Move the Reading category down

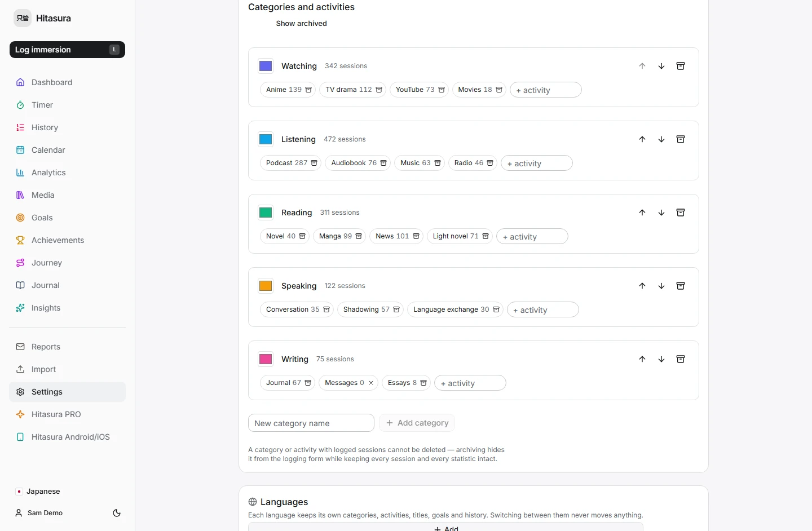661,213
